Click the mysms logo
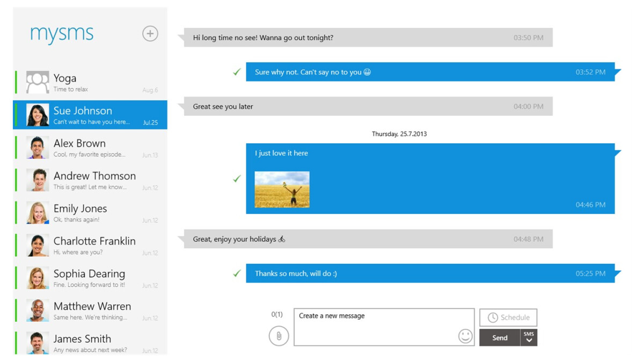Image resolution: width=644 pixels, height=362 pixels. (62, 34)
